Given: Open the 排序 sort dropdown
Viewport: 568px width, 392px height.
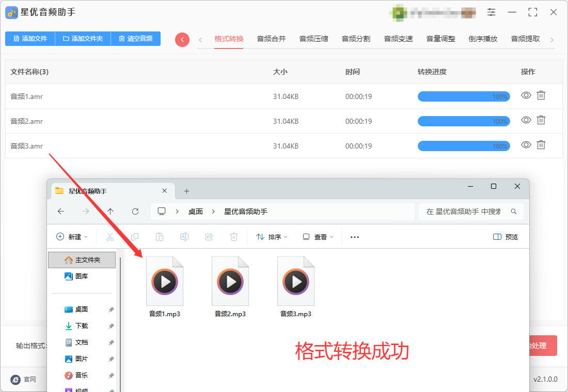Looking at the screenshot, I should [x=272, y=237].
